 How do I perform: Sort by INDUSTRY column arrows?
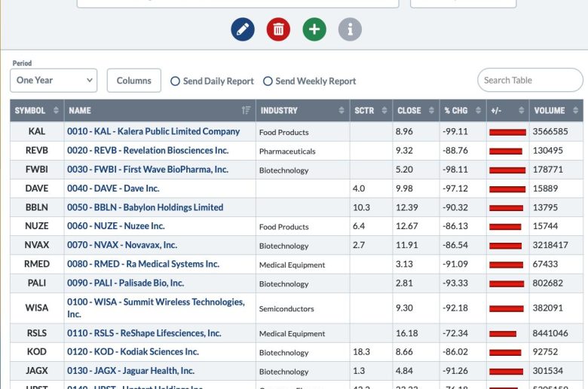click(x=341, y=110)
